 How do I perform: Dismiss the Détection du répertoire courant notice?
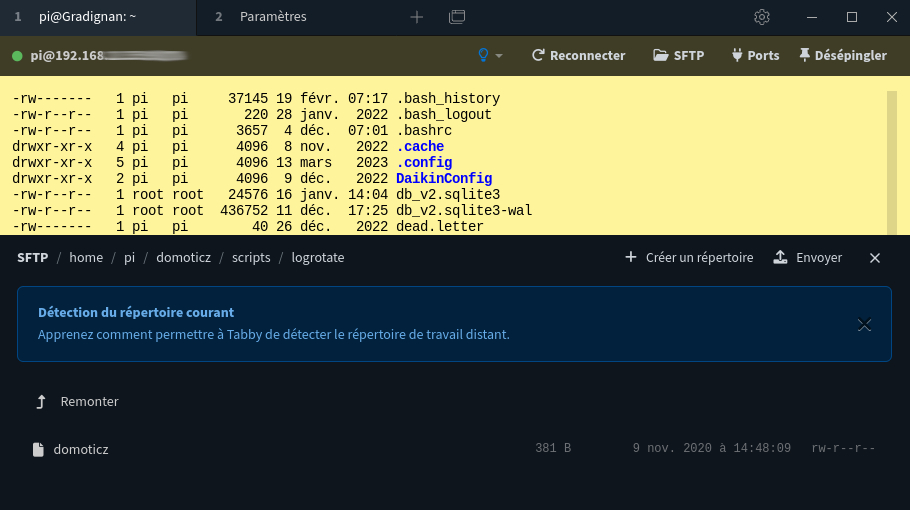[865, 324]
